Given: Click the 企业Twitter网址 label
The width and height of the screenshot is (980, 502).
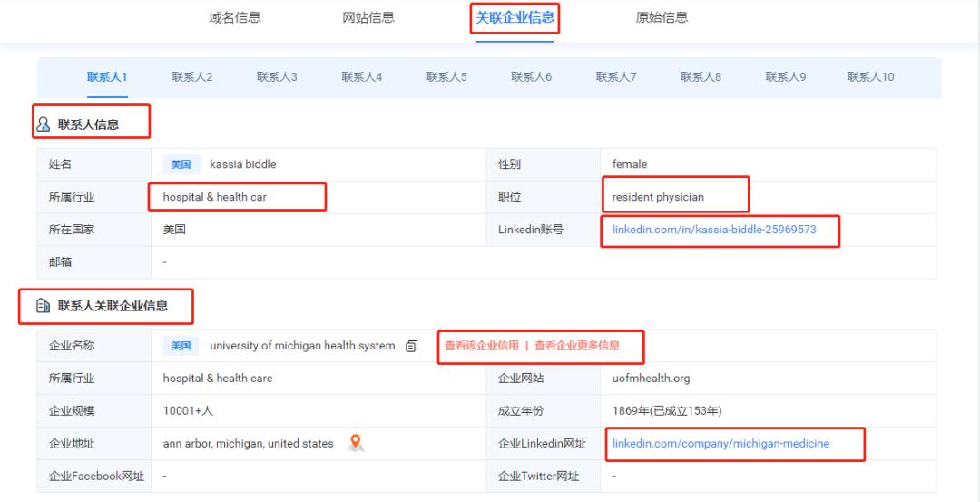Looking at the screenshot, I should pyautogui.click(x=539, y=477).
